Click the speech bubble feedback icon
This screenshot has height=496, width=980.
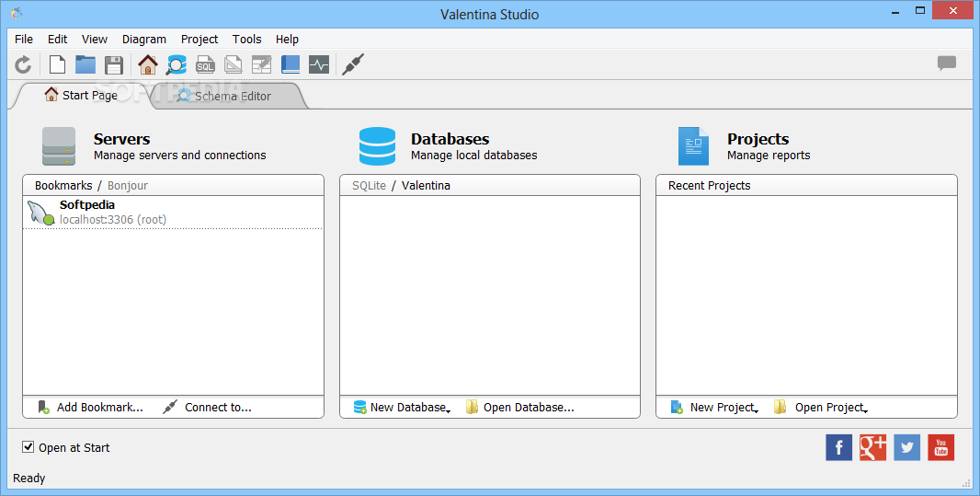coord(947,63)
